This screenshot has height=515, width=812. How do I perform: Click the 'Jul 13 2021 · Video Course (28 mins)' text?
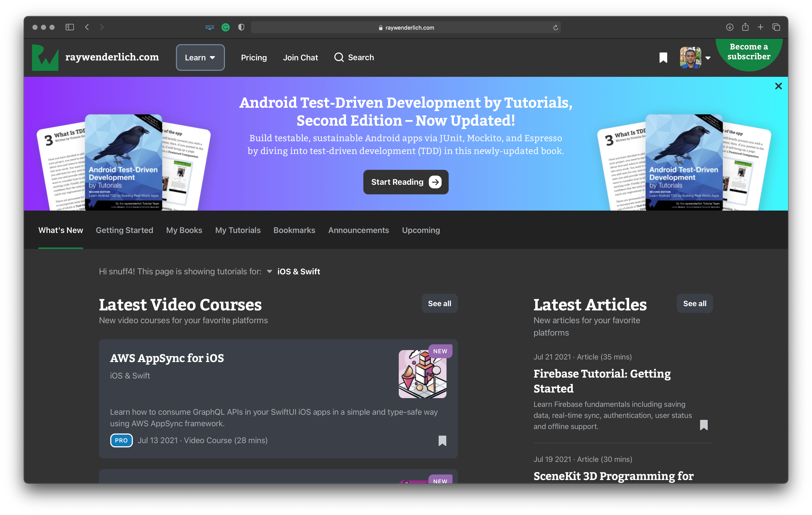(x=202, y=440)
